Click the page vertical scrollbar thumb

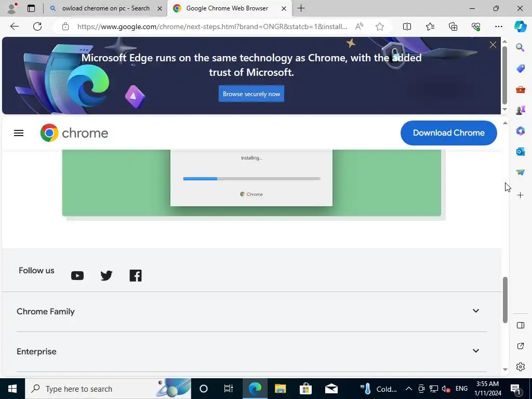coord(505,300)
